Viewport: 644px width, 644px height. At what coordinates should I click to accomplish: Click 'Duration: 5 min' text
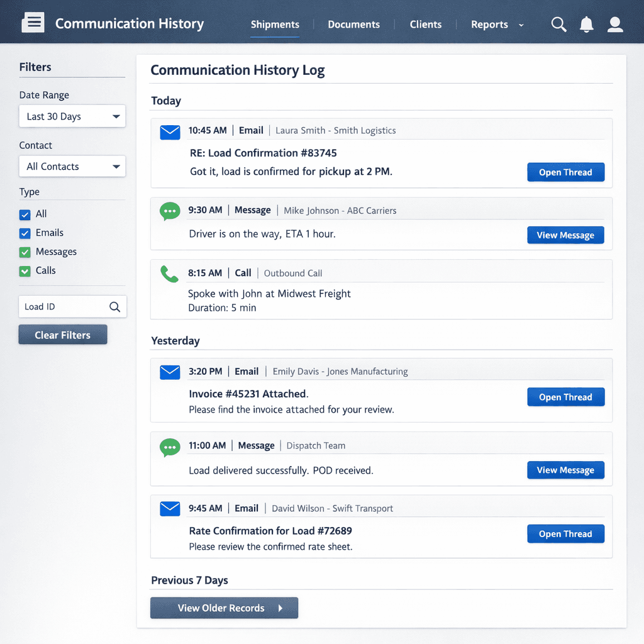pos(222,308)
